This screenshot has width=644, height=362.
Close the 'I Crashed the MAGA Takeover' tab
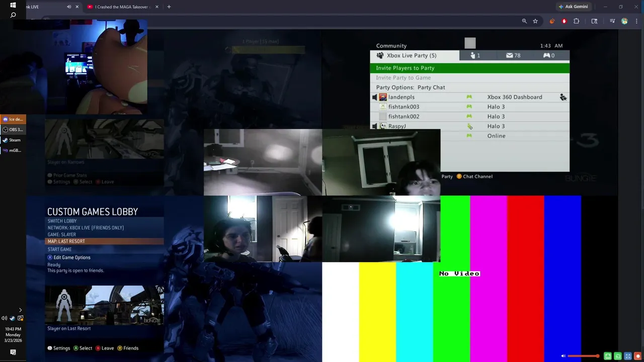pyautogui.click(x=157, y=7)
